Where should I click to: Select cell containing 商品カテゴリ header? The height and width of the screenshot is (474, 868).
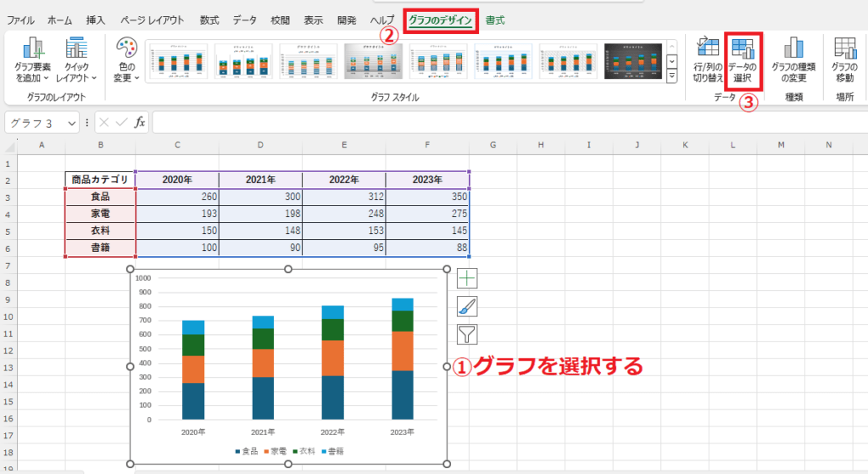pyautogui.click(x=100, y=180)
